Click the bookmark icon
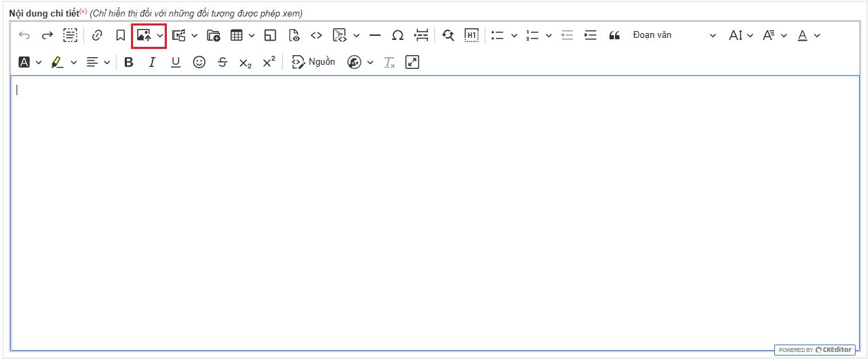The height and width of the screenshot is (359, 868). point(120,35)
